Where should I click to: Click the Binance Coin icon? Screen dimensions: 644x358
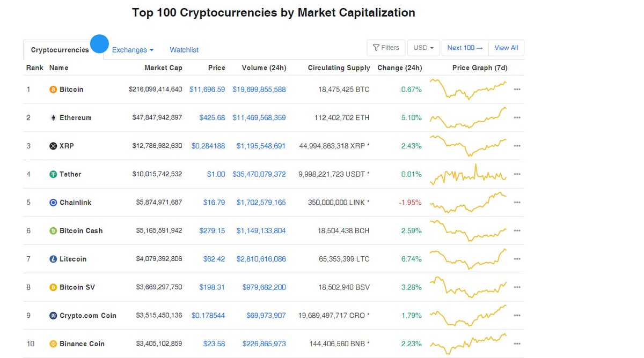53,344
